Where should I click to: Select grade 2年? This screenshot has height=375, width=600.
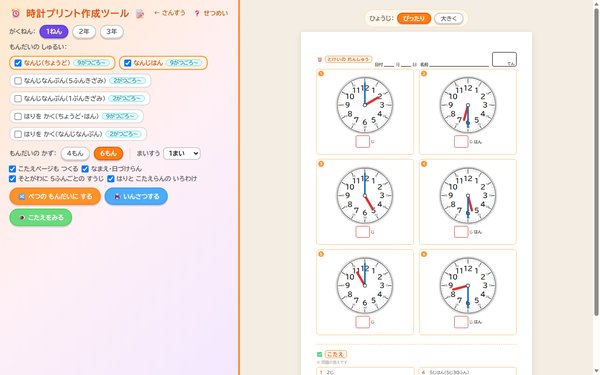[84, 31]
